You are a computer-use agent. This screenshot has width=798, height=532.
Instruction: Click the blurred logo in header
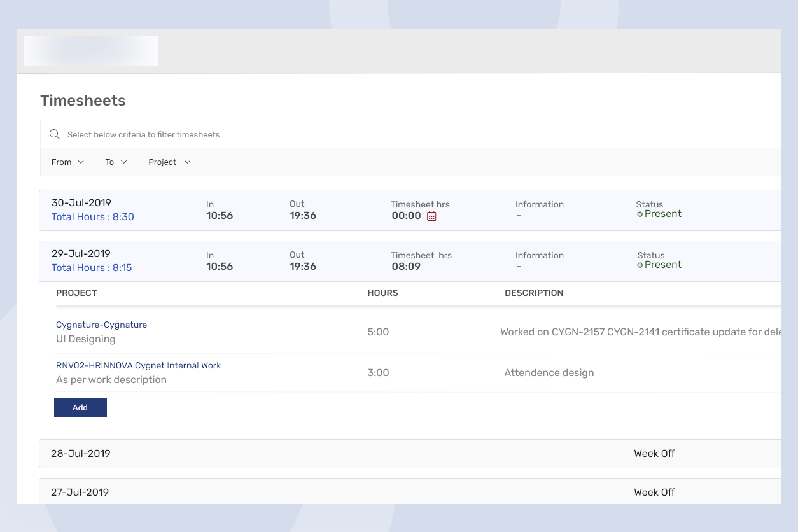pos(91,50)
